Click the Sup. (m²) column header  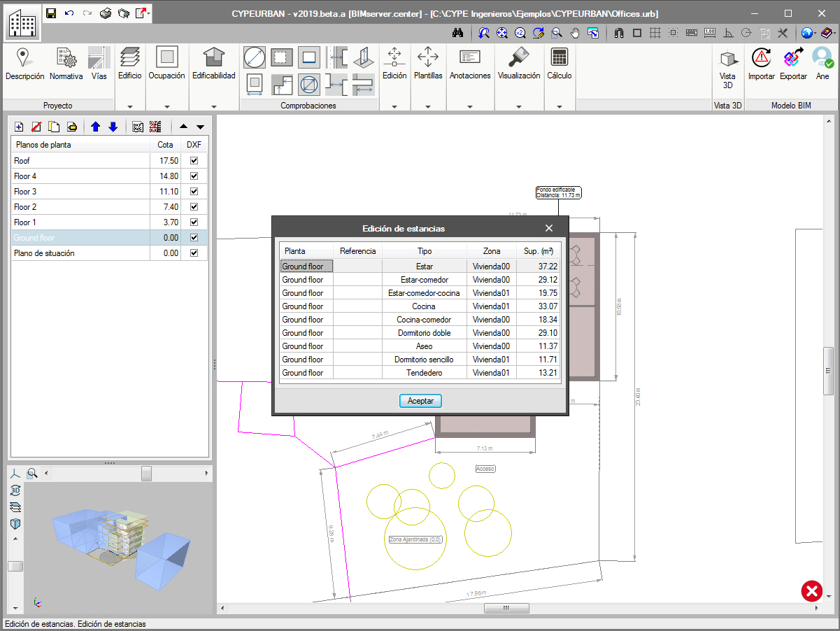(x=539, y=251)
